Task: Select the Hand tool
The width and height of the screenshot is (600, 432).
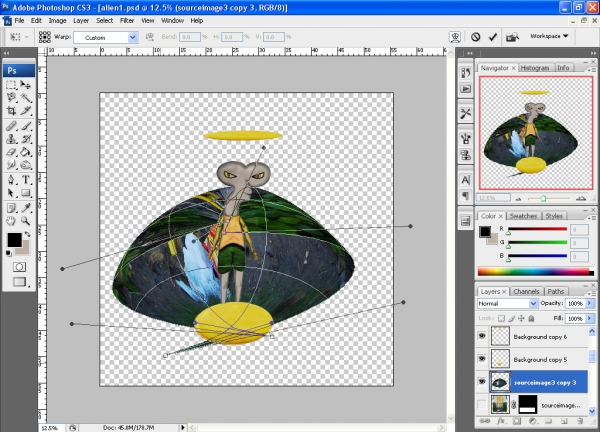Action: (11, 221)
